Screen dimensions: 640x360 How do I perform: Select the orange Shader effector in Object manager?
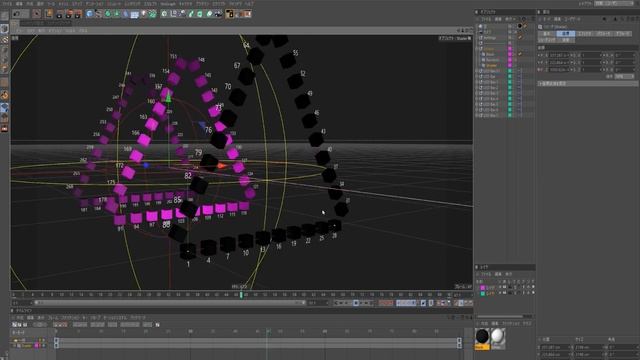491,65
